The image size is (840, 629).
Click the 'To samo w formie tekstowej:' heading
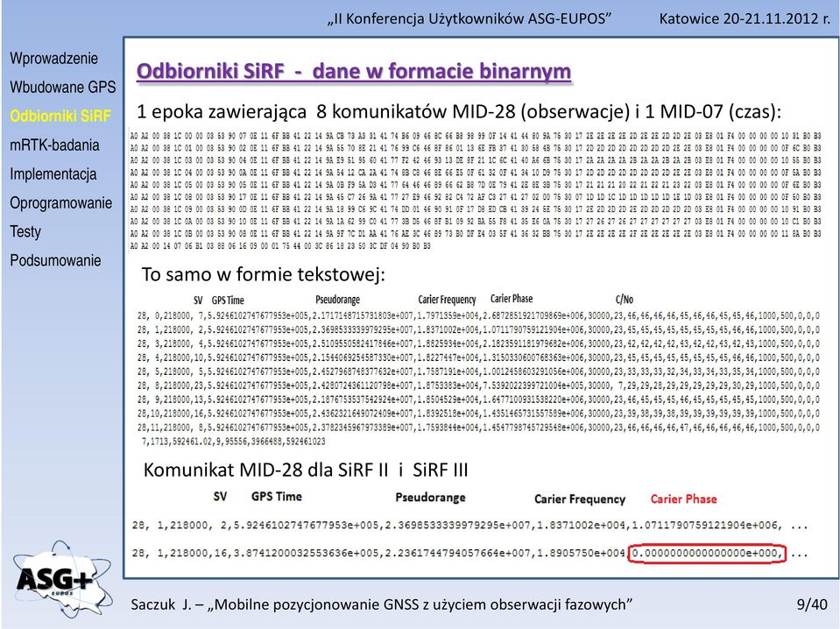pos(263,274)
